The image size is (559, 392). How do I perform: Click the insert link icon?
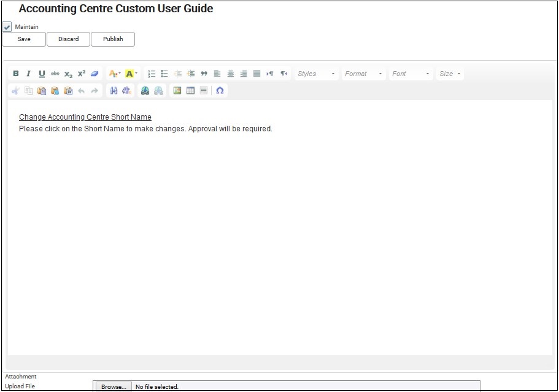(145, 91)
